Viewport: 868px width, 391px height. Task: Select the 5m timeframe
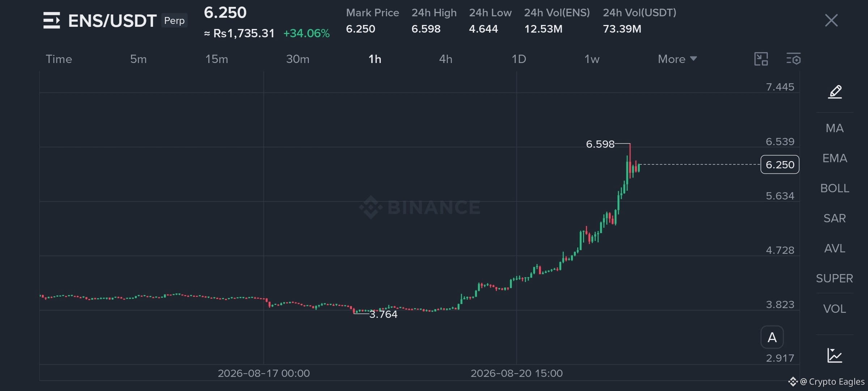pos(139,59)
